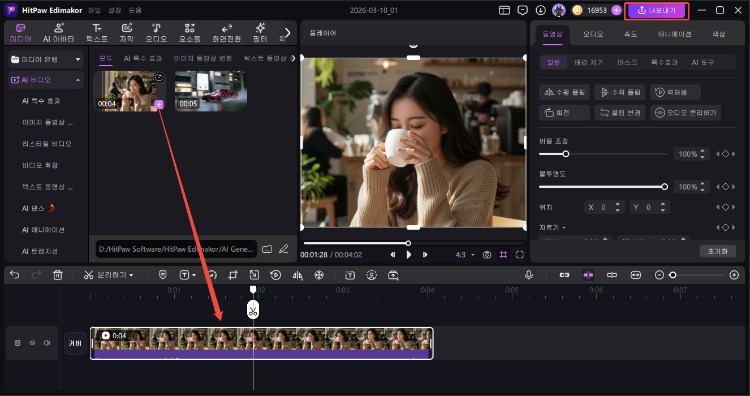This screenshot has width=750, height=396.
Task: Click the player progress bar
Action: pyautogui.click(x=414, y=243)
